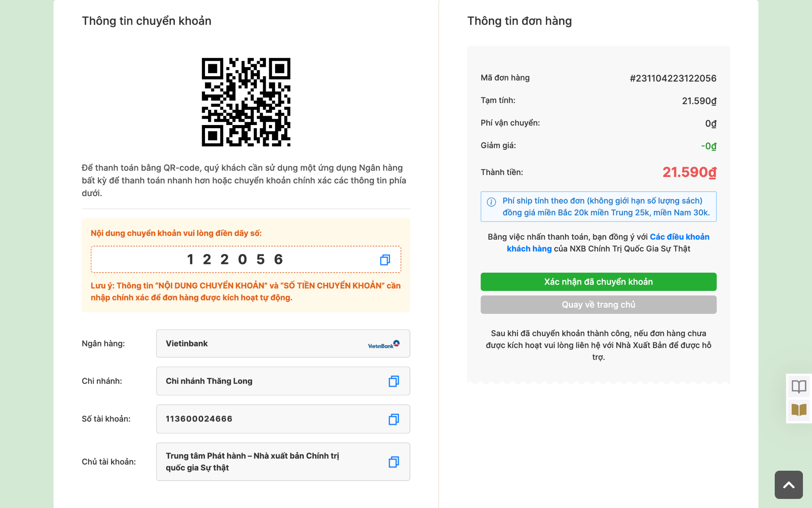Open Các điều khoản khách hàng link
812x508 pixels.
[x=608, y=243]
